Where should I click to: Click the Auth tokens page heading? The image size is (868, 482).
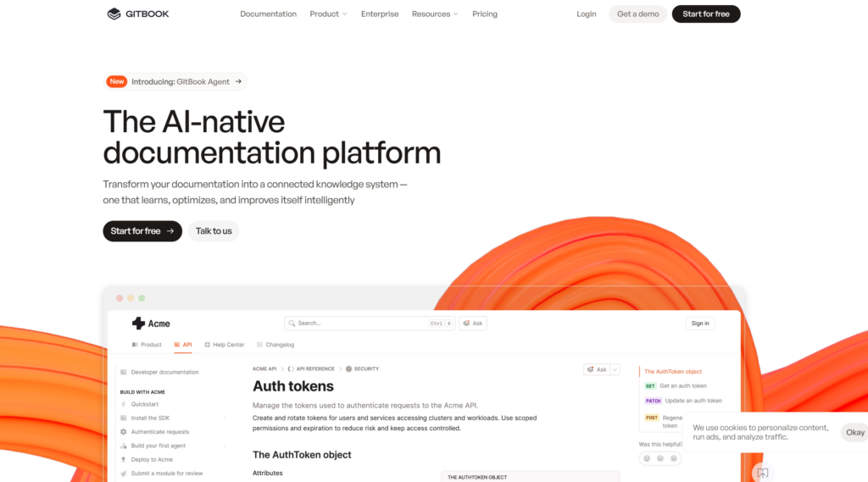292,386
